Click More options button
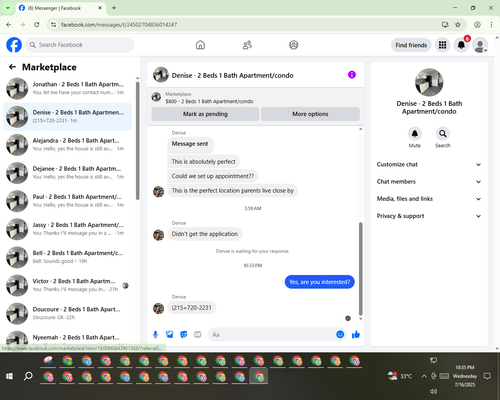 coord(310,114)
